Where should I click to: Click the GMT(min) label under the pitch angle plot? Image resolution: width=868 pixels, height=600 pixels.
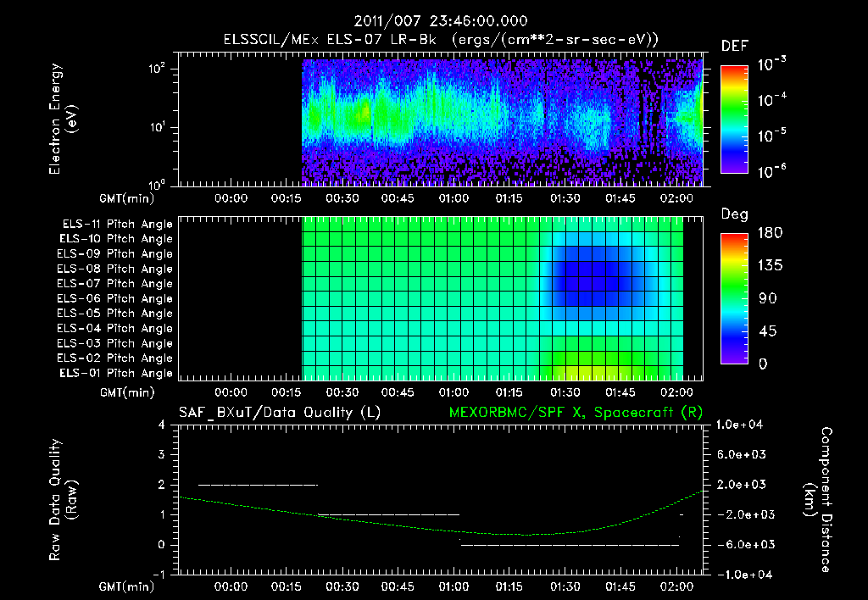click(x=127, y=392)
